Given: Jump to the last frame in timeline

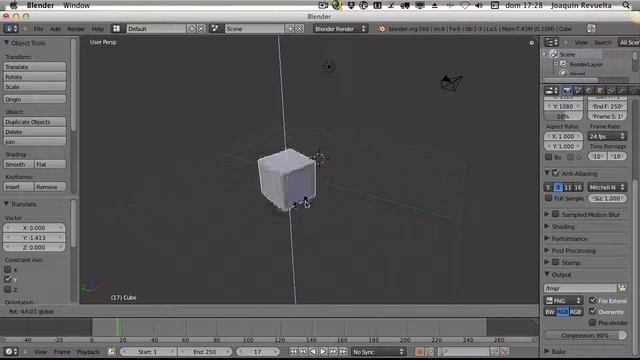Looking at the screenshot, I should click(343, 351).
